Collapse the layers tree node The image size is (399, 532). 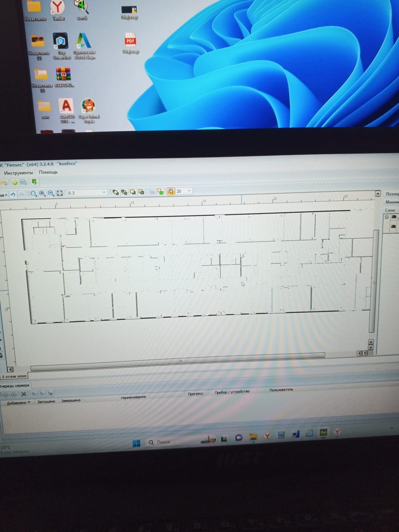[386, 217]
